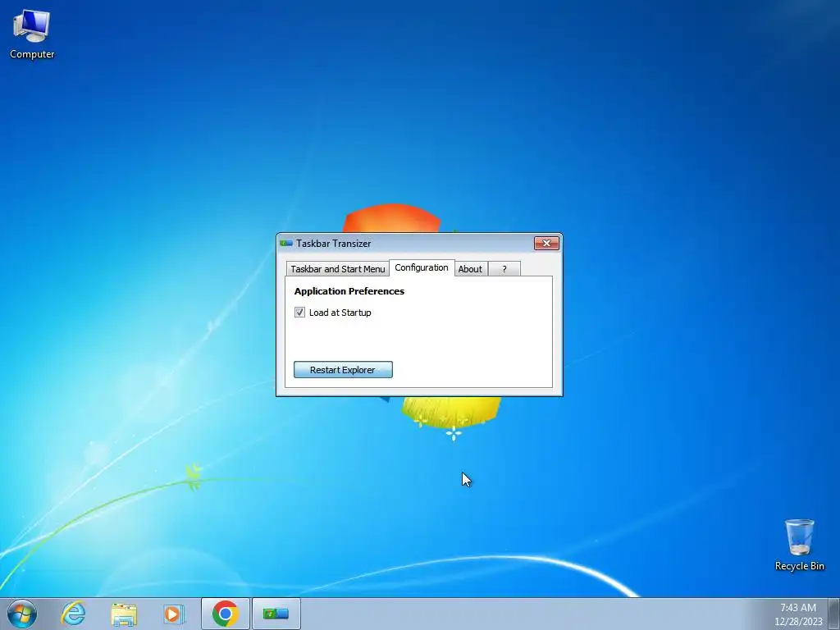The height and width of the screenshot is (630, 840).
Task: Click the Show desktop strip at taskbar end
Action: [x=834, y=614]
